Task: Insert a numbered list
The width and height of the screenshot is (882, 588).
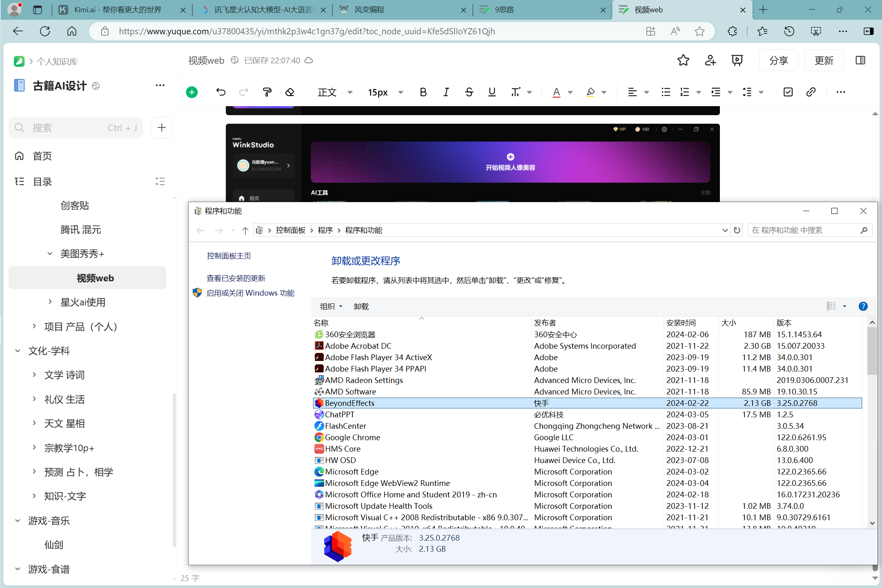Action: tap(685, 92)
